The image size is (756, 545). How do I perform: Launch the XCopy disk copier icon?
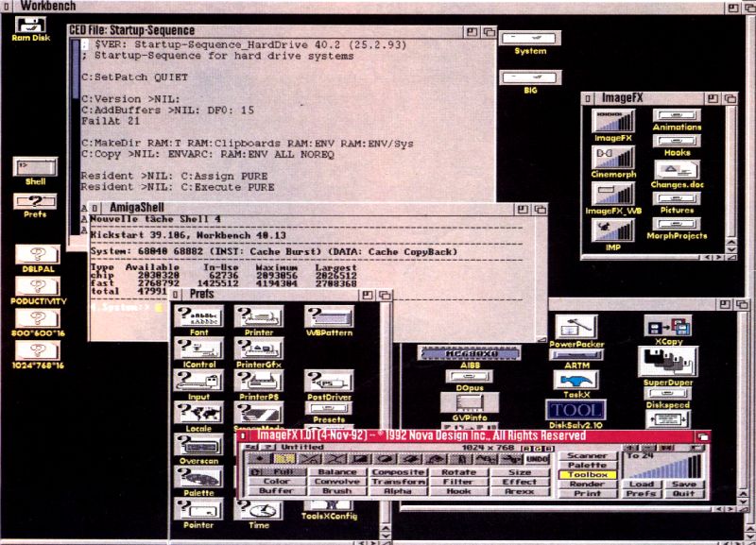[668, 326]
